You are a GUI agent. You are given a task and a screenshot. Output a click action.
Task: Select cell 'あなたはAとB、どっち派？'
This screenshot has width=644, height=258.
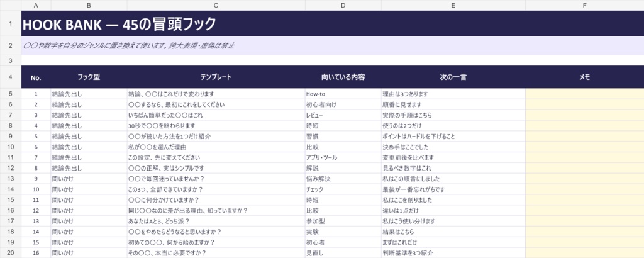pos(216,221)
